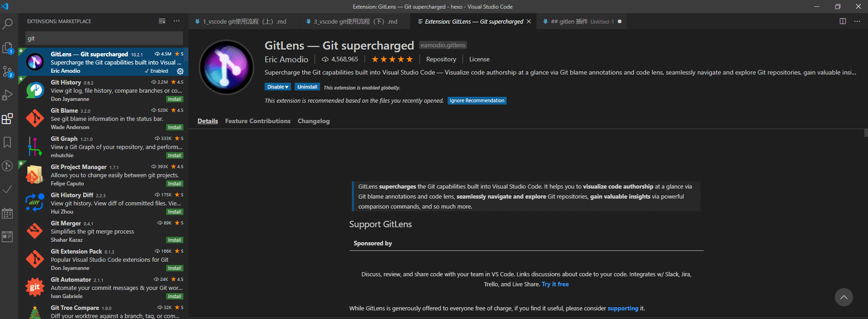
Task: Install the Git Merger extension
Action: (x=174, y=240)
